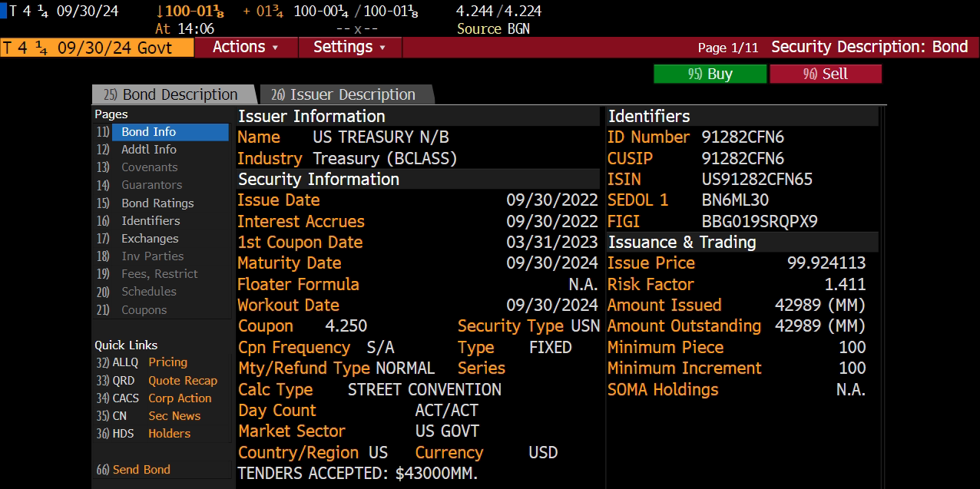Select the Bond Info page
Screen dimensions: 980x489
coord(161,132)
